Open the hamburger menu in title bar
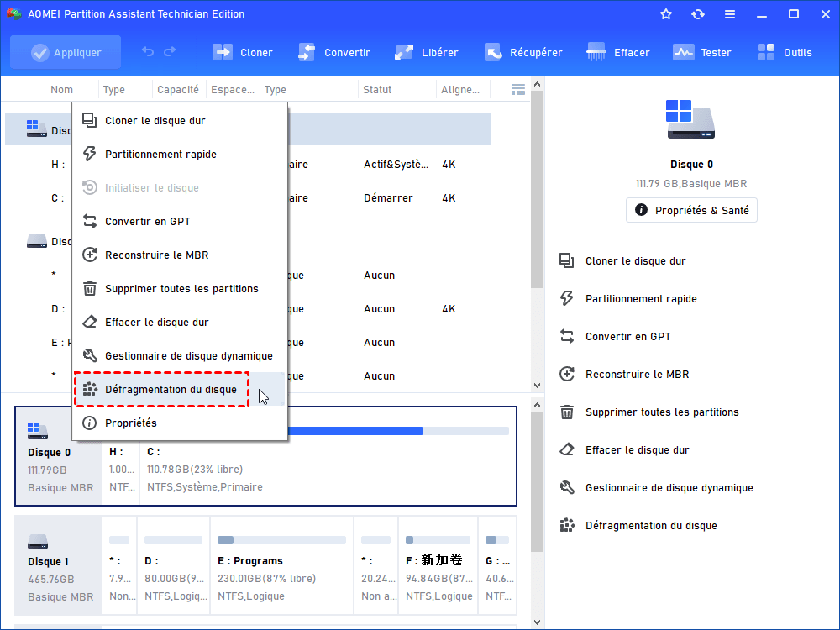This screenshot has width=840, height=630. click(x=730, y=14)
